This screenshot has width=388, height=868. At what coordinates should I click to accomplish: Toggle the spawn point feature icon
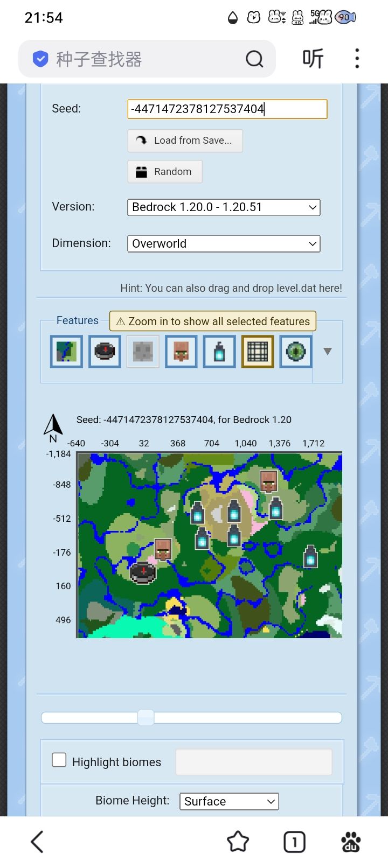(105, 352)
